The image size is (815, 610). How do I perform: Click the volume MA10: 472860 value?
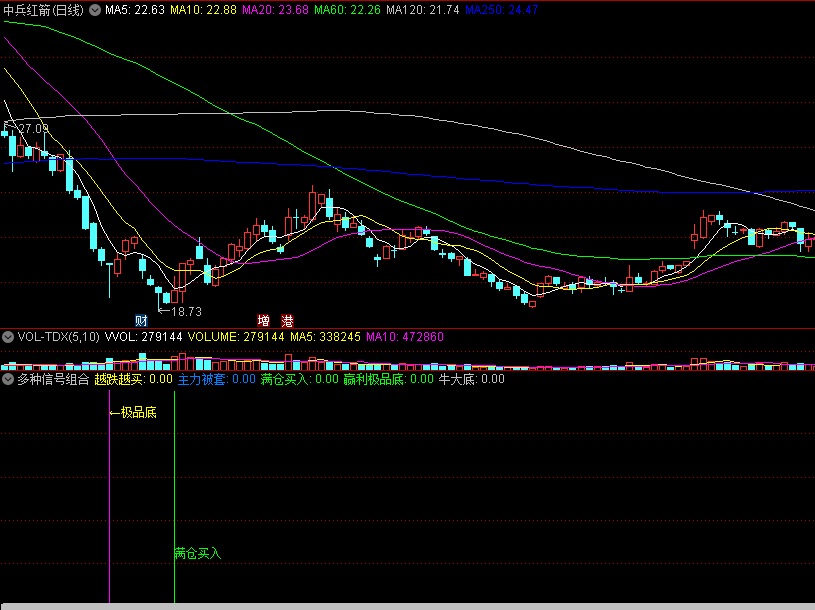coord(405,337)
